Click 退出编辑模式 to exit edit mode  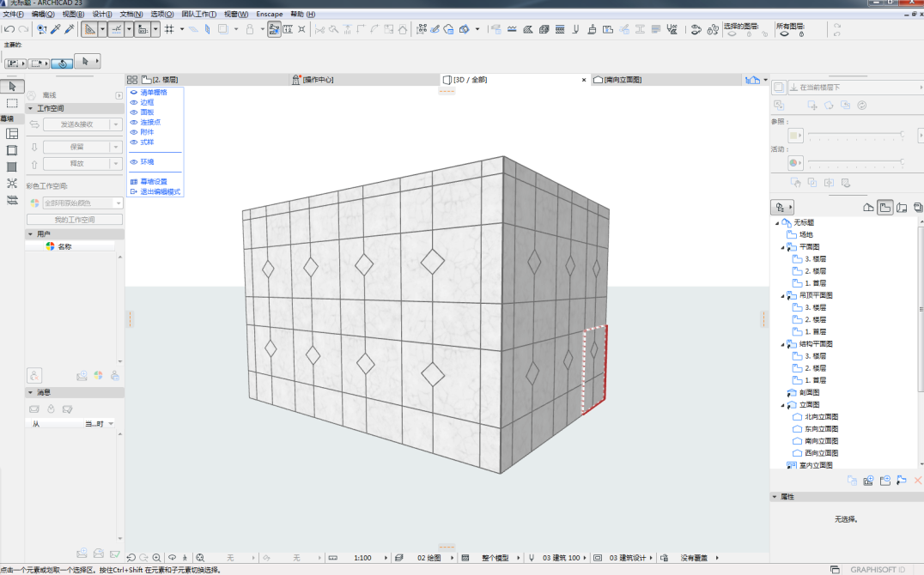pos(160,191)
